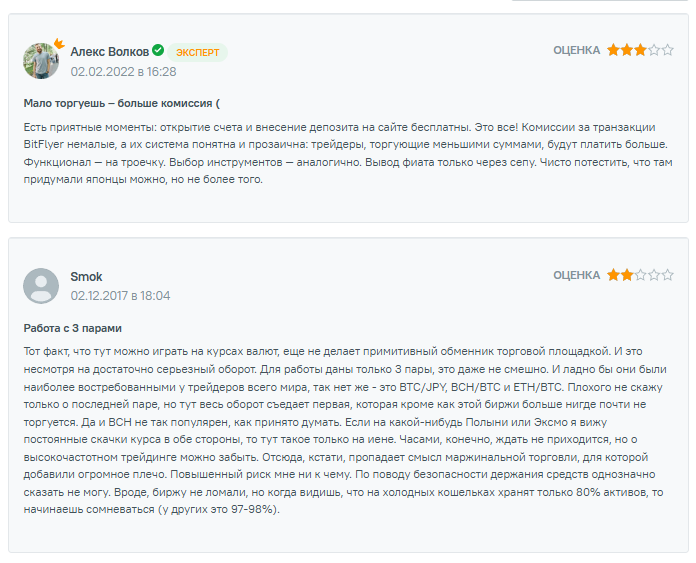Select the fourth empty star in Smok's rating
Image resolution: width=696 pixels, height=563 pixels.
click(x=654, y=275)
